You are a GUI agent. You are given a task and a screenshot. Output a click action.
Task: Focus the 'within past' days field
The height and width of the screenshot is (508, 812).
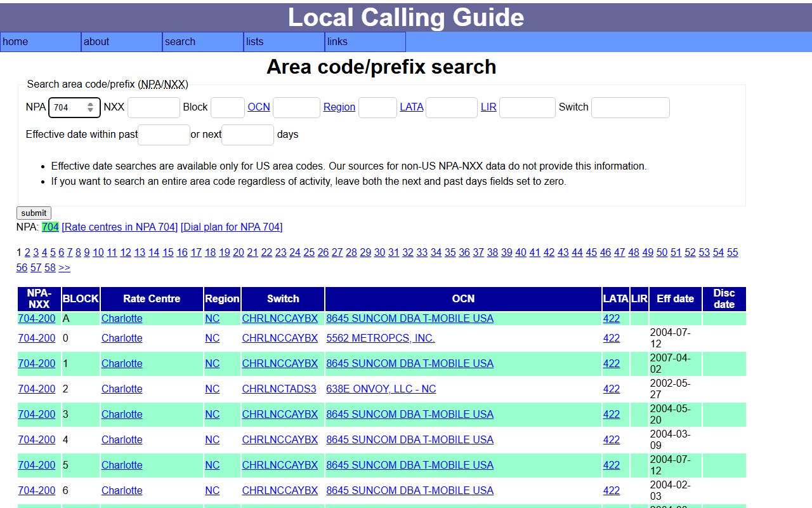click(x=164, y=135)
